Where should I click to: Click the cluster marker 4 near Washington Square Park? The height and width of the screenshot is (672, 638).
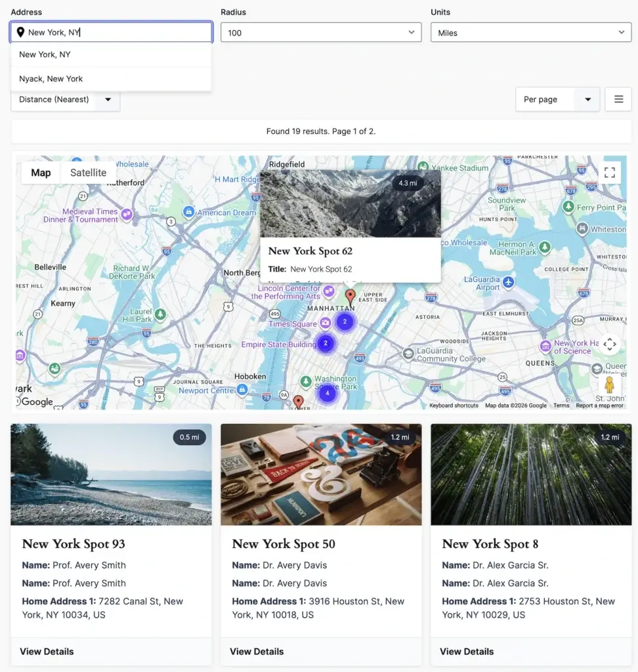pos(328,394)
